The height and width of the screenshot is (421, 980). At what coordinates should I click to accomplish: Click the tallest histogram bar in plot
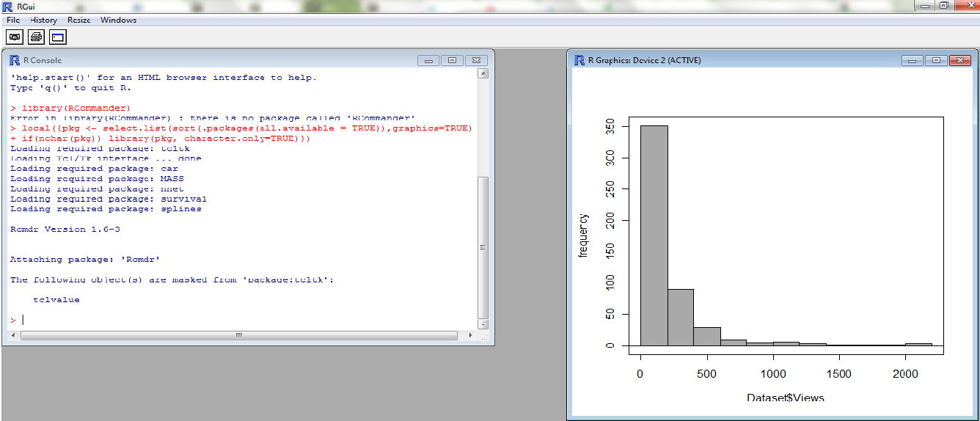654,235
